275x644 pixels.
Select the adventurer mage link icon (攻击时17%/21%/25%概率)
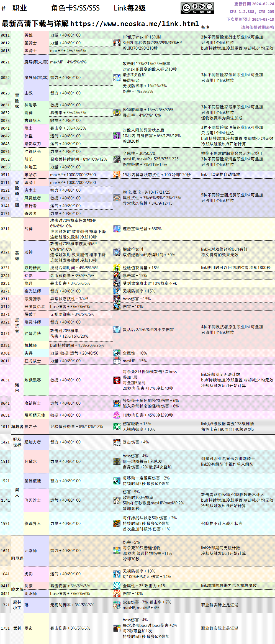tap(117, 78)
